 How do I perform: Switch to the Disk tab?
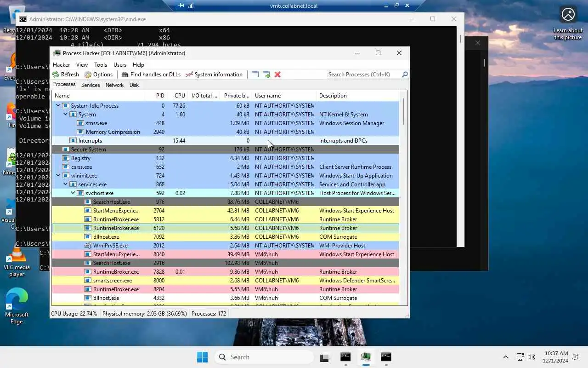tap(134, 85)
